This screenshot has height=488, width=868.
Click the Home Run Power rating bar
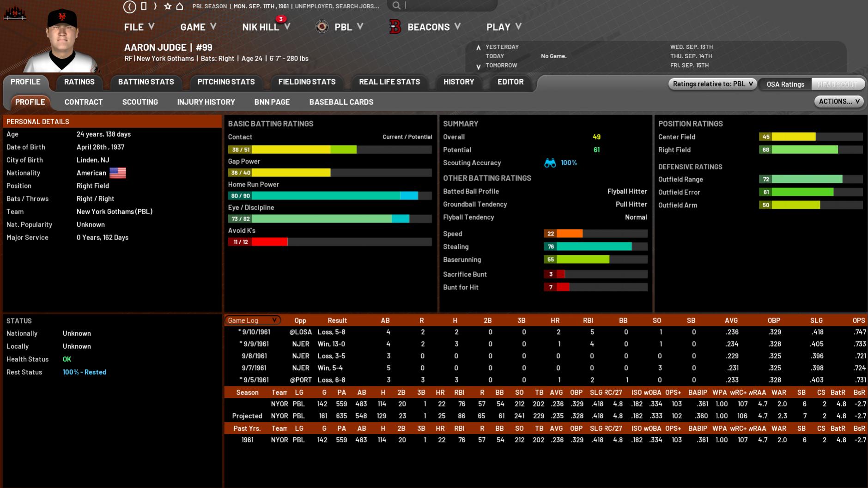[330, 196]
